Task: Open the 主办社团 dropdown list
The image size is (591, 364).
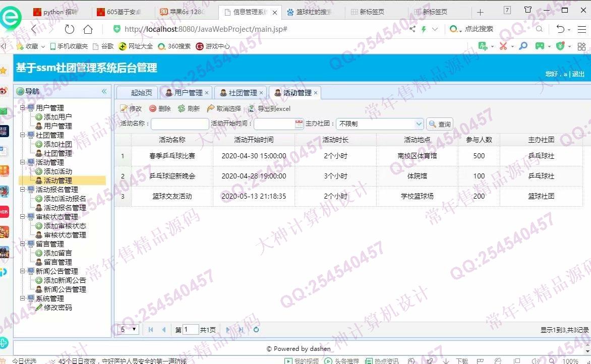Action: pos(419,124)
